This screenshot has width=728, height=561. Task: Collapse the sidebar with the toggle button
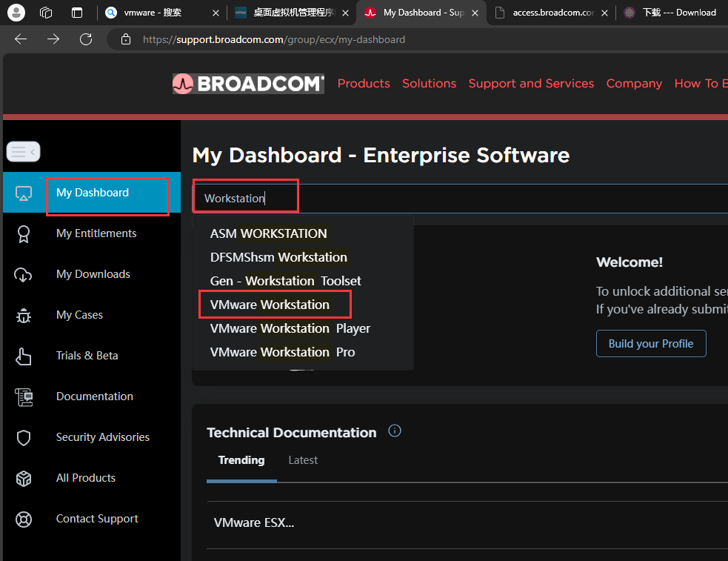[x=23, y=152]
